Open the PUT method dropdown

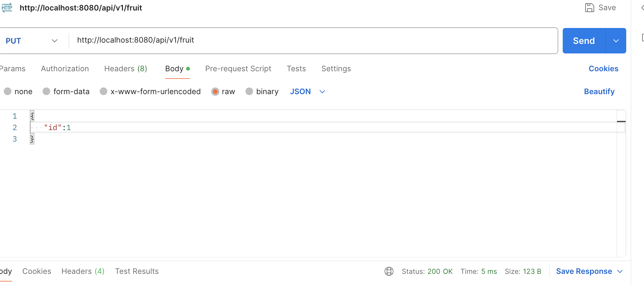[32, 41]
